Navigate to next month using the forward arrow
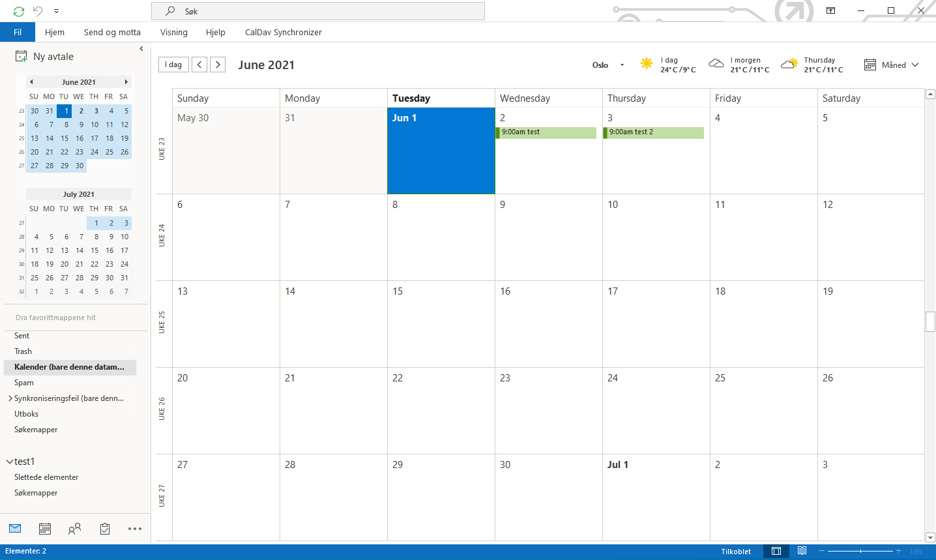The height and width of the screenshot is (560, 936). point(218,65)
